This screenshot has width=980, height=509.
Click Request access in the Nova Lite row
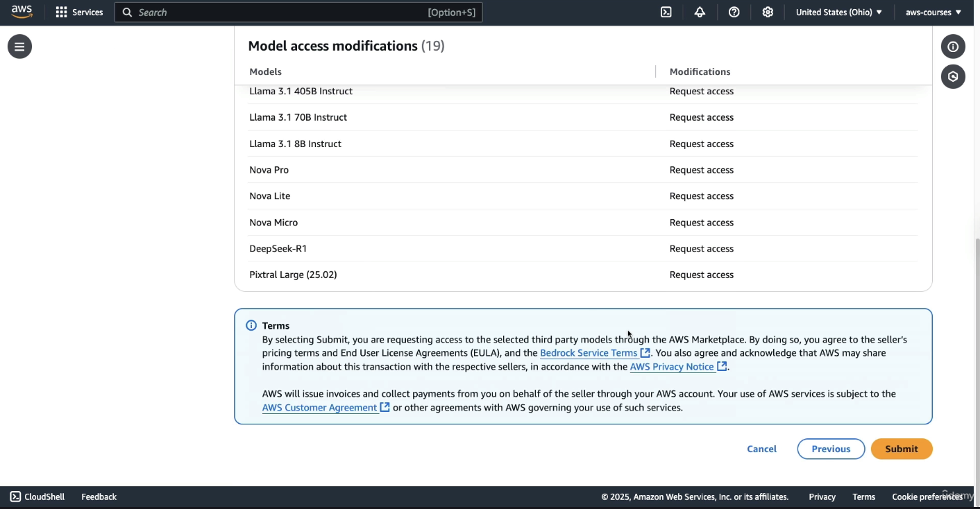click(701, 196)
